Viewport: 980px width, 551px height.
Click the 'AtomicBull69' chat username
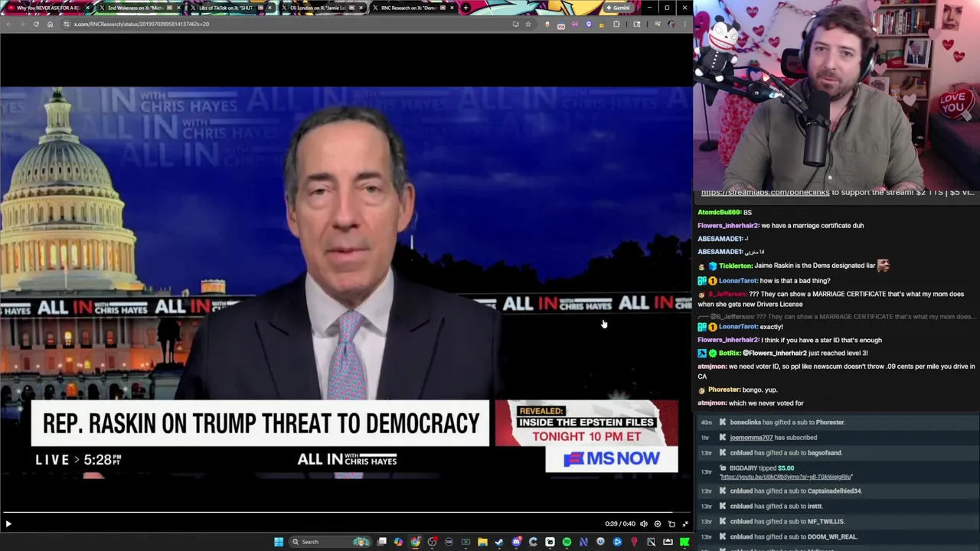[x=718, y=212]
